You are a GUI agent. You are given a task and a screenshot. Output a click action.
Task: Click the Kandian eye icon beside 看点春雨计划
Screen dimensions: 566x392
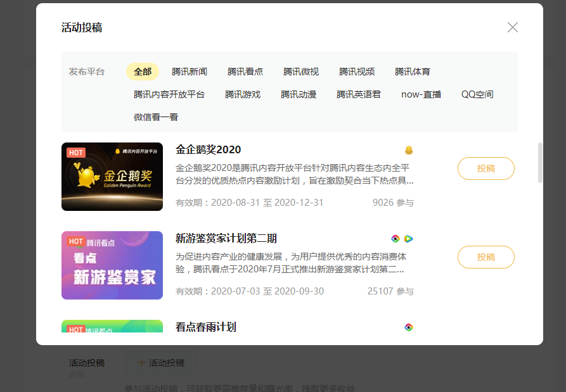click(x=409, y=327)
